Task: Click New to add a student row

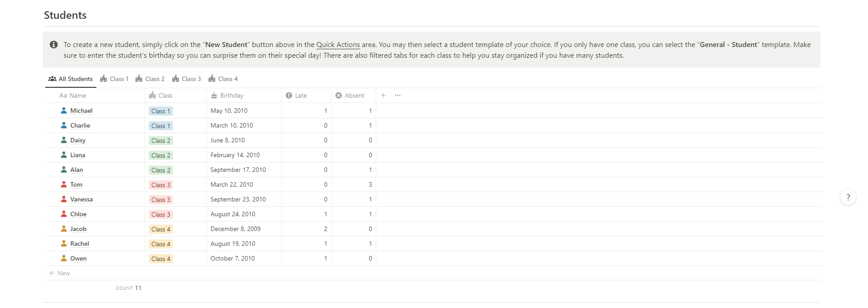Action: point(63,273)
